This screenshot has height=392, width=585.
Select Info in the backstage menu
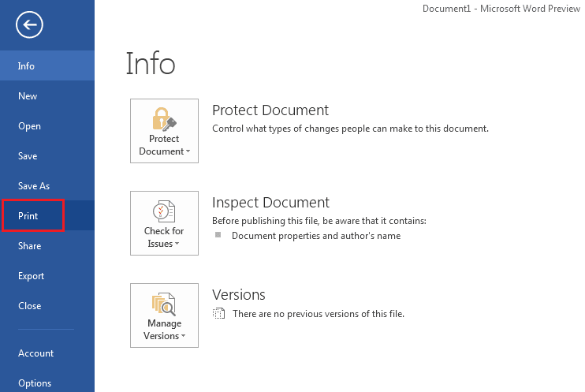click(x=47, y=65)
